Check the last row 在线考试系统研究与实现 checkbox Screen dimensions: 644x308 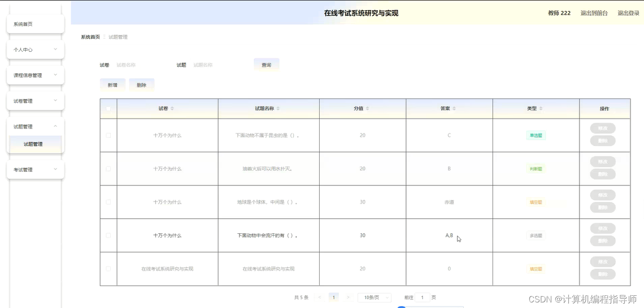(x=108, y=269)
